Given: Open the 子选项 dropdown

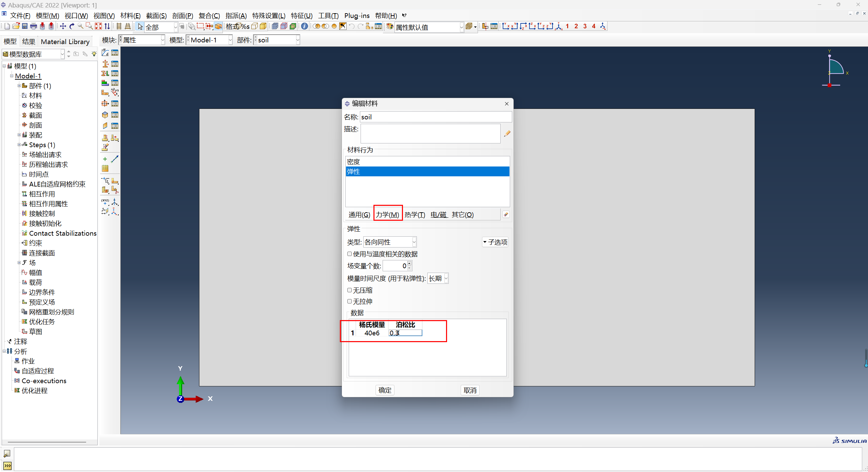Looking at the screenshot, I should tap(495, 242).
